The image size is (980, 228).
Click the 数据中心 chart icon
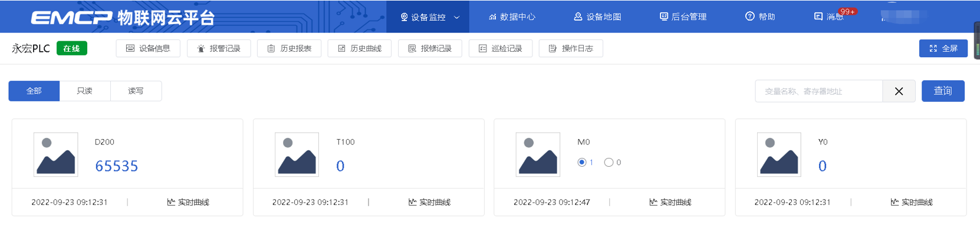pos(492,17)
